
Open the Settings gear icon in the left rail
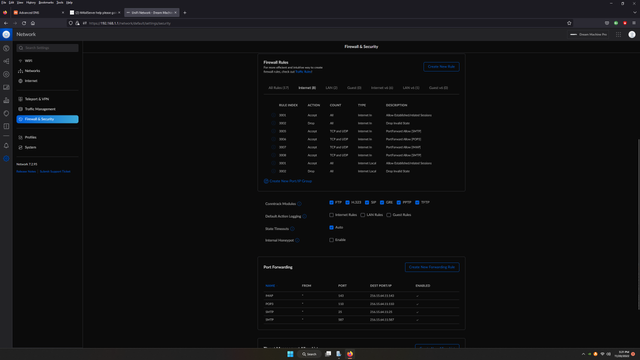[x=6, y=158]
